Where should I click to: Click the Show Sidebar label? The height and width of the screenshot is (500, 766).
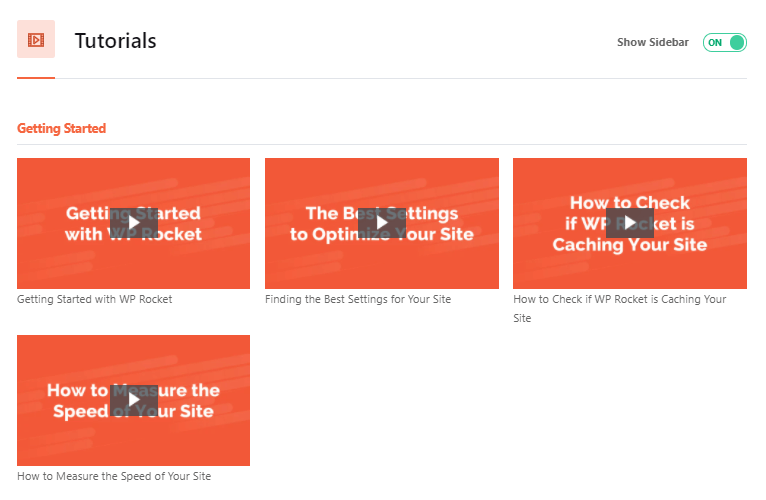coord(653,43)
